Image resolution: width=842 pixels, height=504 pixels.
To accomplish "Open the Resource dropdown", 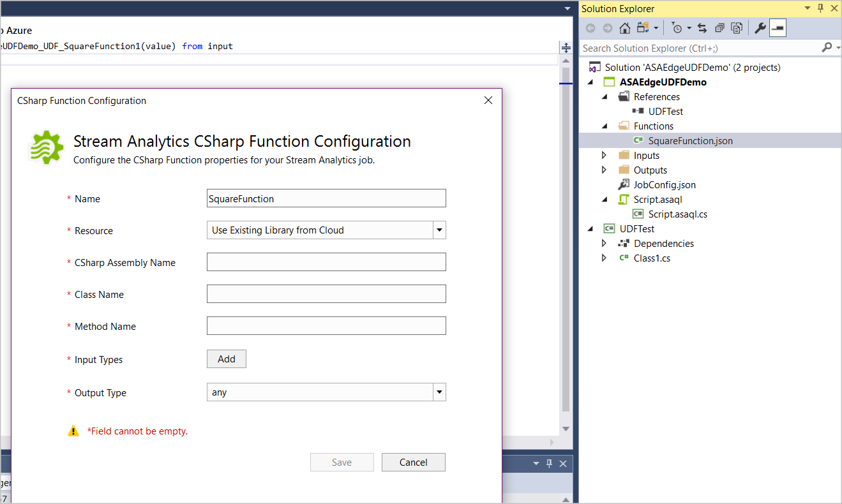I will [439, 230].
